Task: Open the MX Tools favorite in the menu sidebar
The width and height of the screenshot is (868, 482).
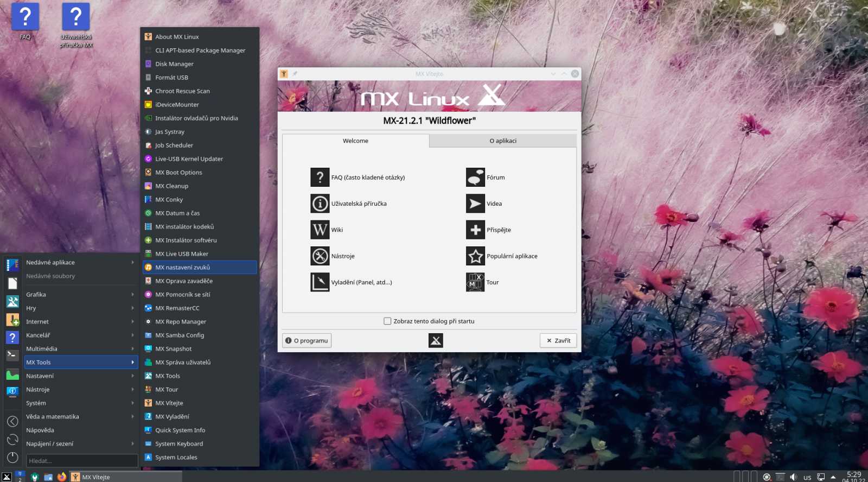Action: tap(12, 301)
